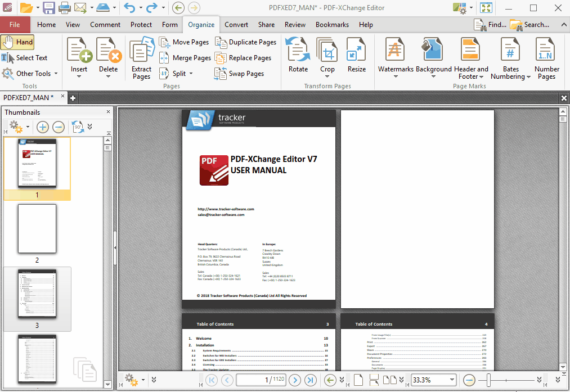Go to the first page button
This screenshot has height=392, width=570.
click(212, 380)
